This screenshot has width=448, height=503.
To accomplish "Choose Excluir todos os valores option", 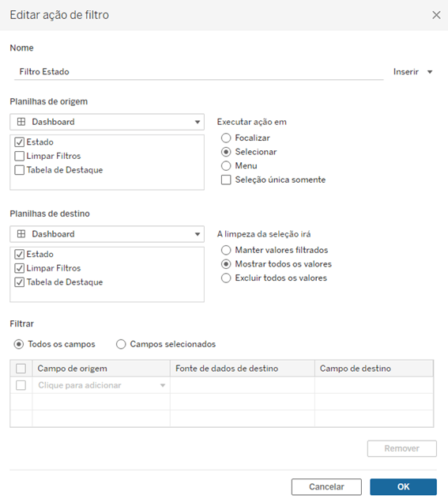I will 226,278.
